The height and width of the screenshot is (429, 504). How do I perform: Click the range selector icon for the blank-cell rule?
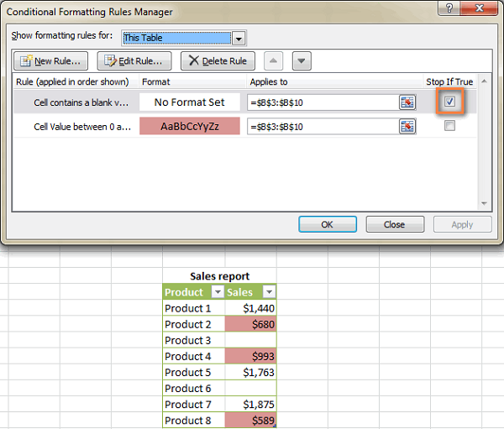click(x=407, y=102)
